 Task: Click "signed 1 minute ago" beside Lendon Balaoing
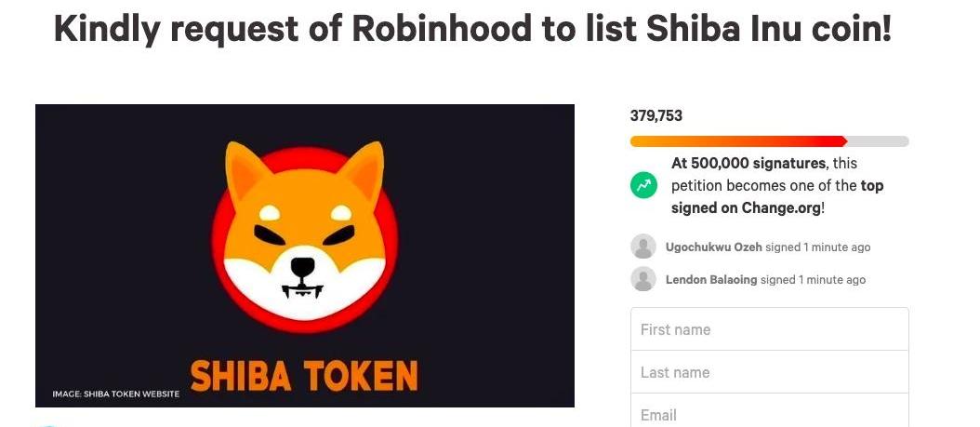tap(813, 279)
